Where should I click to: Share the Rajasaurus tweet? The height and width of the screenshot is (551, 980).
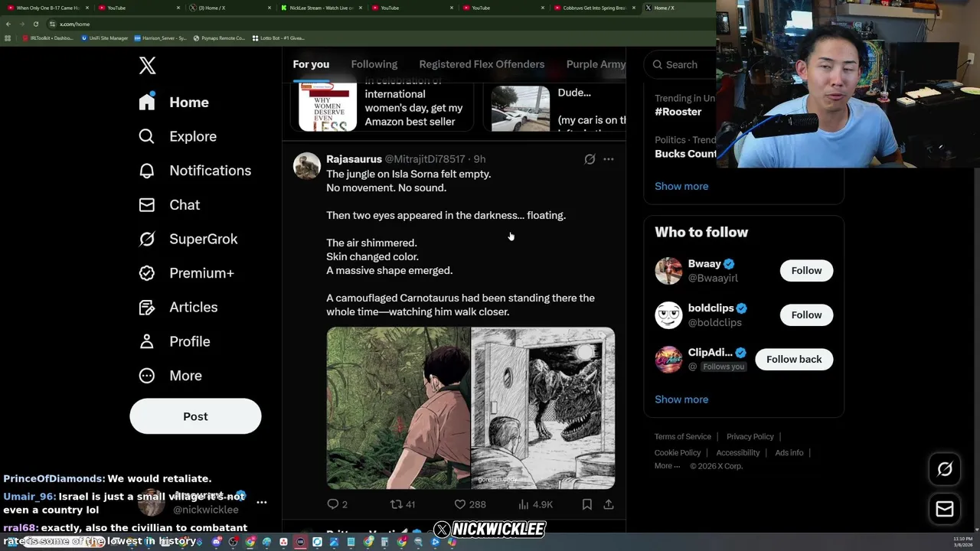pyautogui.click(x=609, y=504)
